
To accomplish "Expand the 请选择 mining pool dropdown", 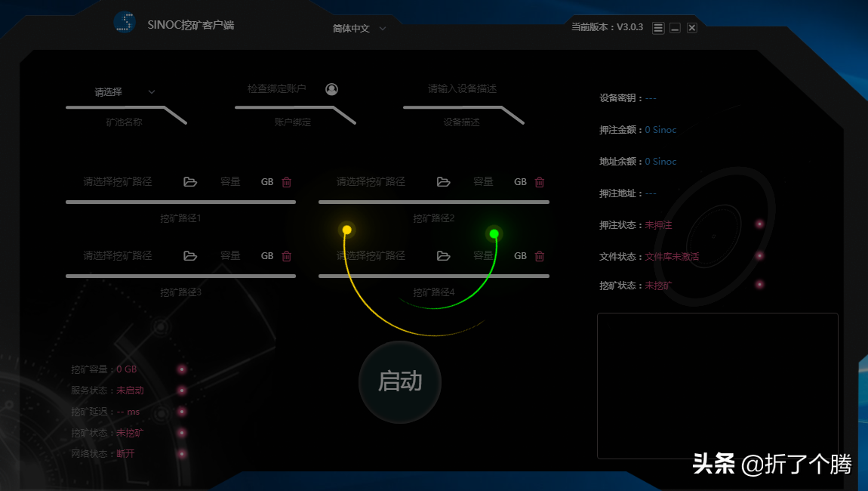I will coord(125,91).
